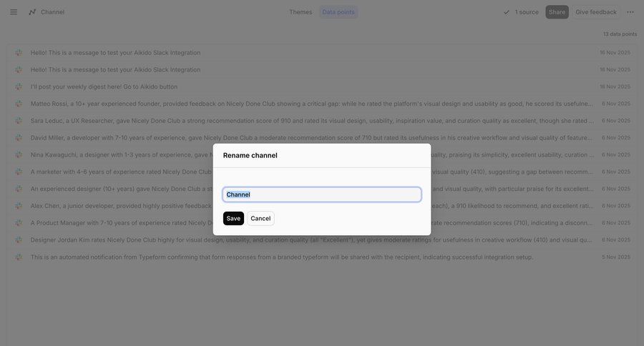
Task: Open the Designer Jordan Kim data point
Action: coord(322,240)
